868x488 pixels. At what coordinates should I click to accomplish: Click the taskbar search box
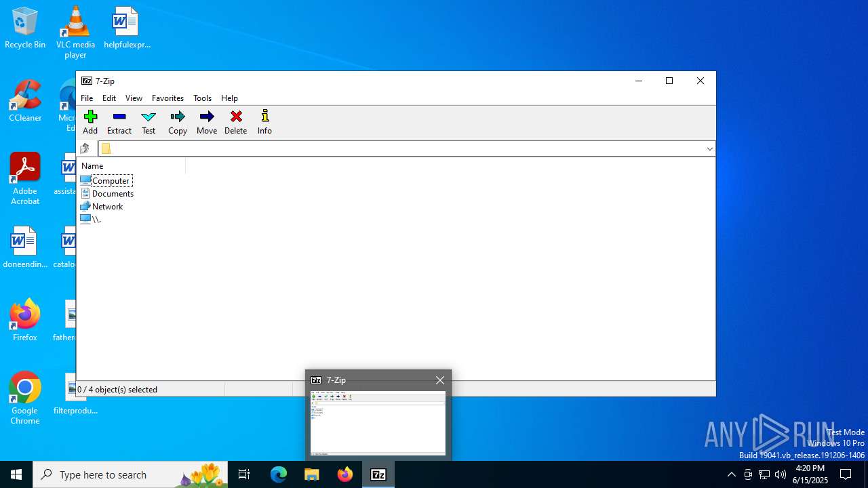point(131,474)
